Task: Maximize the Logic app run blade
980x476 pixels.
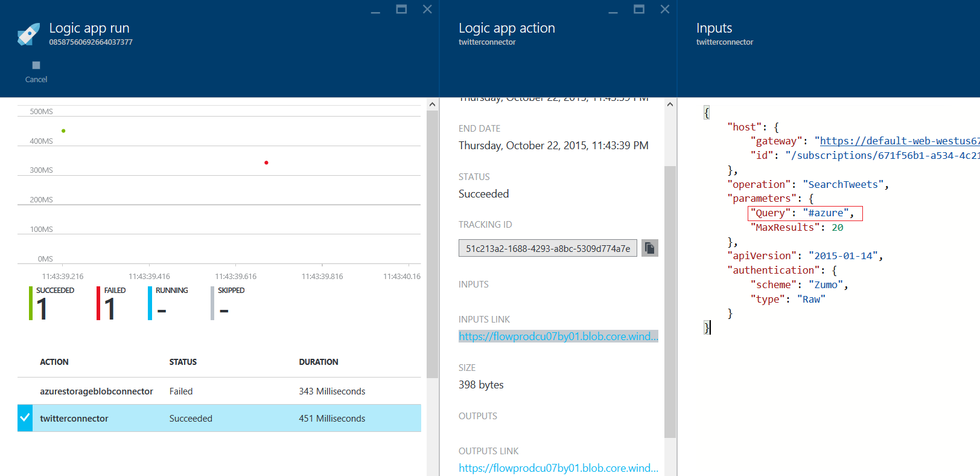Action: pyautogui.click(x=401, y=9)
